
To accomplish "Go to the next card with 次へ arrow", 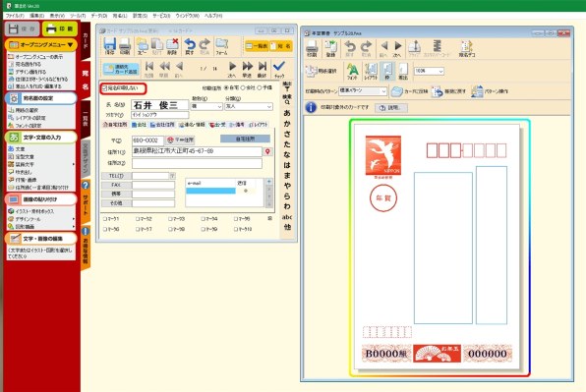I will click(x=232, y=69).
